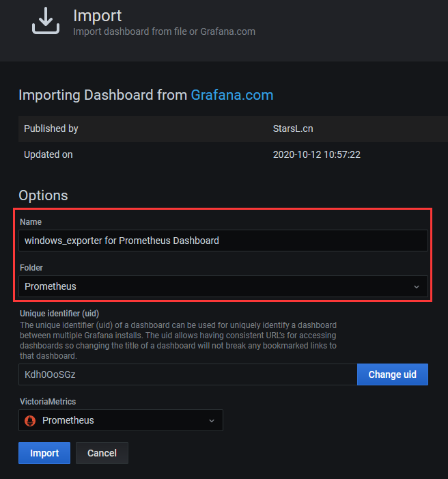
Task: Click the Updated on label
Action: pyautogui.click(x=48, y=154)
